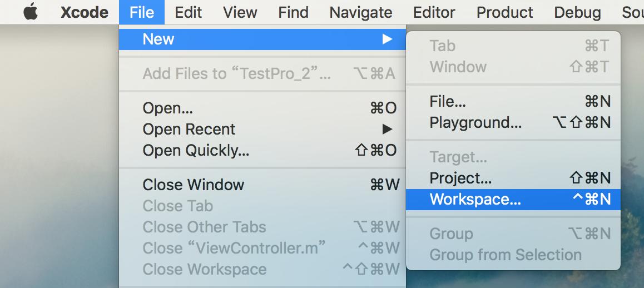Open the Editor menu
Image resolution: width=644 pixels, height=288 pixels.
(x=434, y=12)
